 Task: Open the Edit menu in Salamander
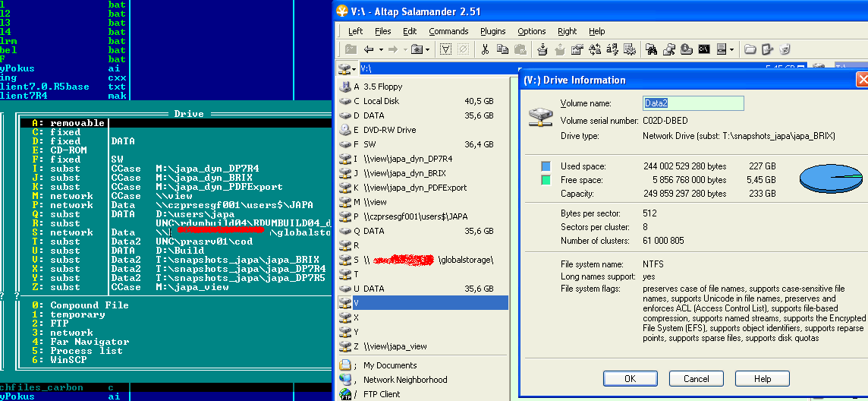click(x=410, y=31)
